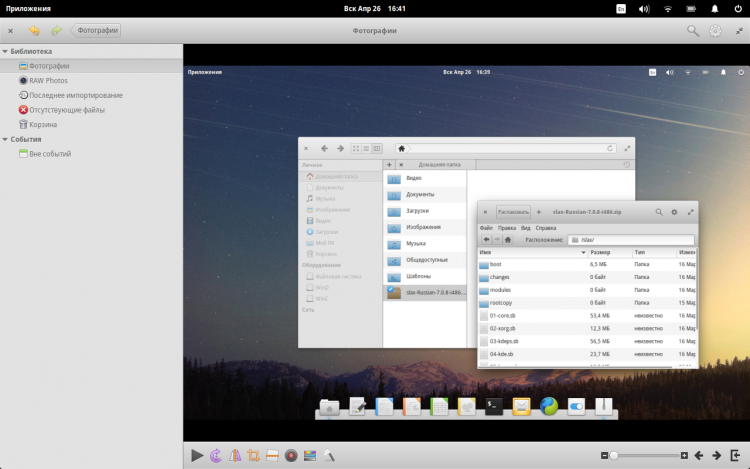The image size is (750, 469).
Task: Open the settings gear menu
Action: (716, 31)
